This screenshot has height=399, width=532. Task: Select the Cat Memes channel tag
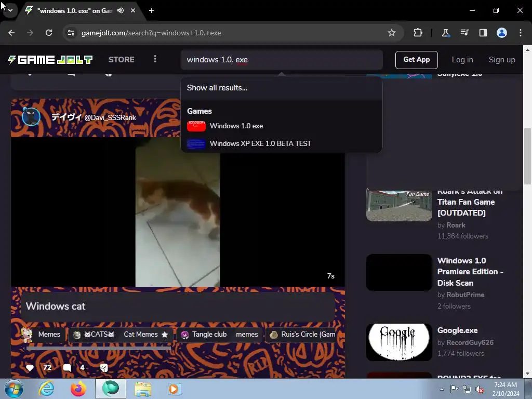(146, 335)
